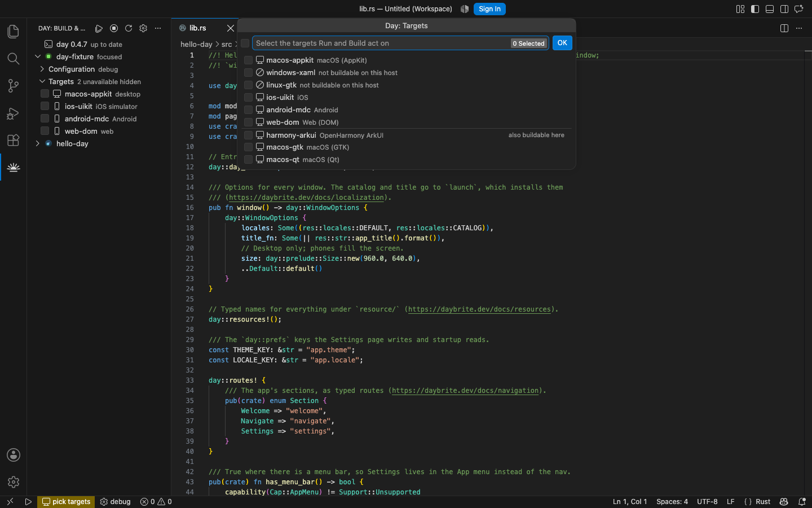Expand the hello-day tree node
This screenshot has width=812, height=508.
[38, 143]
